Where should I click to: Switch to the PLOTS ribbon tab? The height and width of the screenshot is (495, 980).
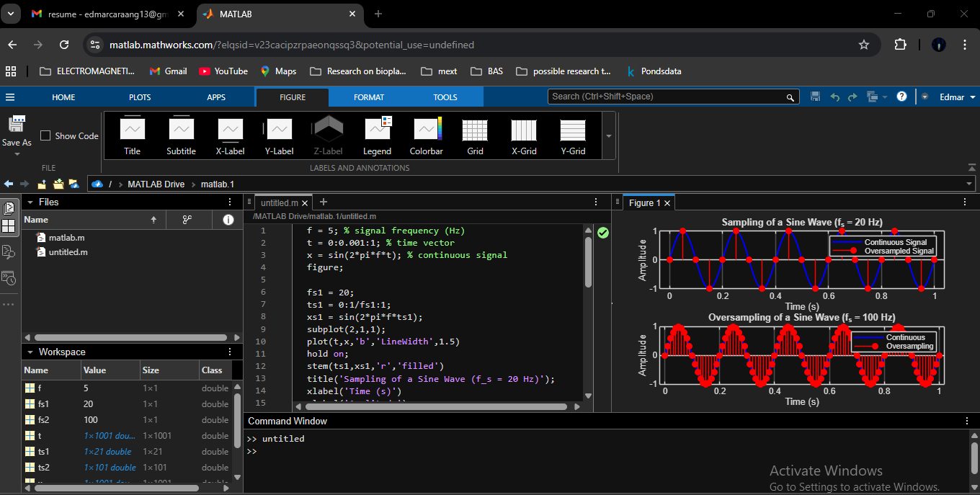coord(140,97)
